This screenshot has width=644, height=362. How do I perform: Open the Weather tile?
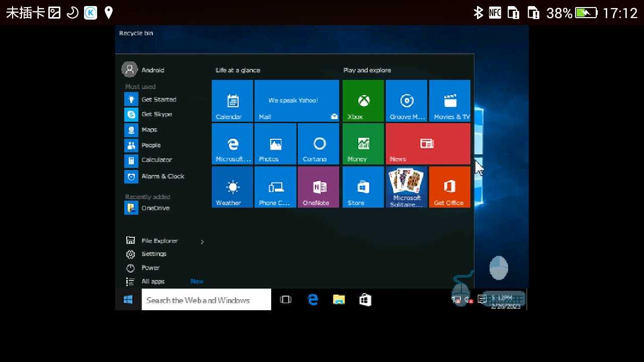click(x=232, y=187)
